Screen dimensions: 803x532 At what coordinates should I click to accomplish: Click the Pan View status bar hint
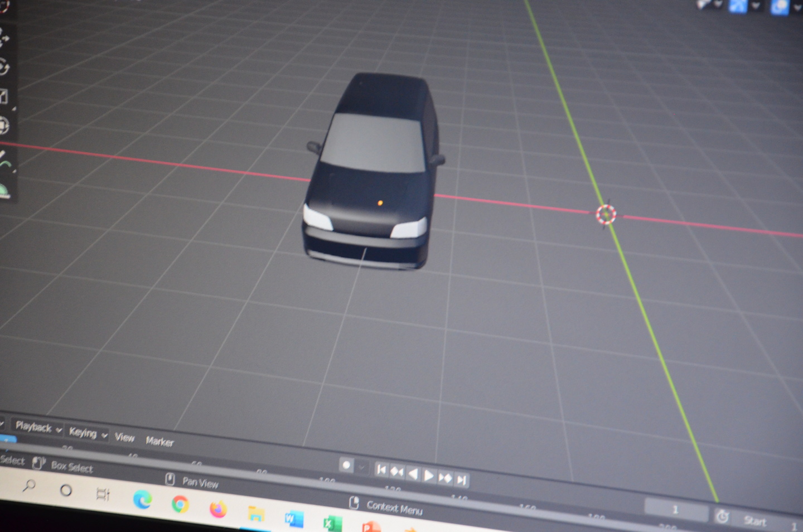(200, 483)
